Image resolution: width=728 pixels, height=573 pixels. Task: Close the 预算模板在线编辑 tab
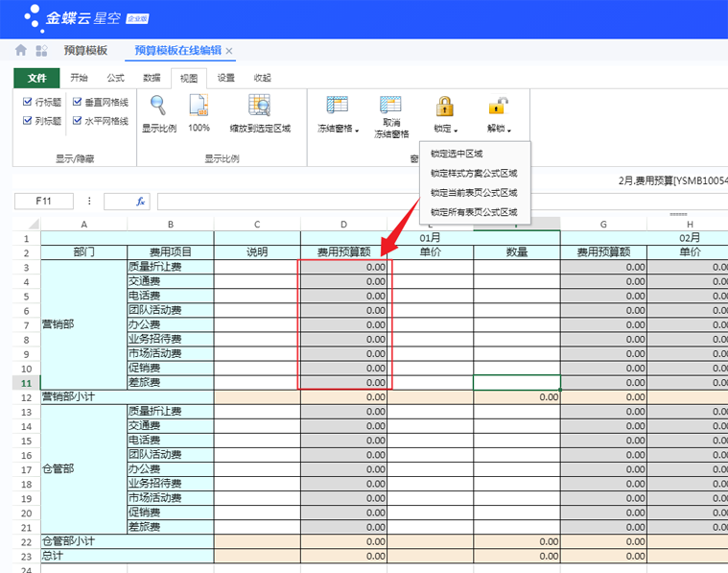(x=229, y=51)
